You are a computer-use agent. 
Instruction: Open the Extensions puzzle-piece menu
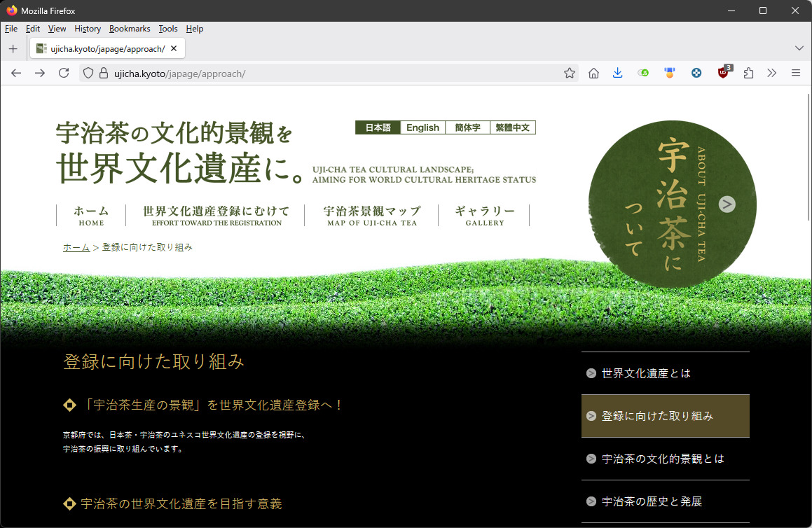tap(748, 73)
